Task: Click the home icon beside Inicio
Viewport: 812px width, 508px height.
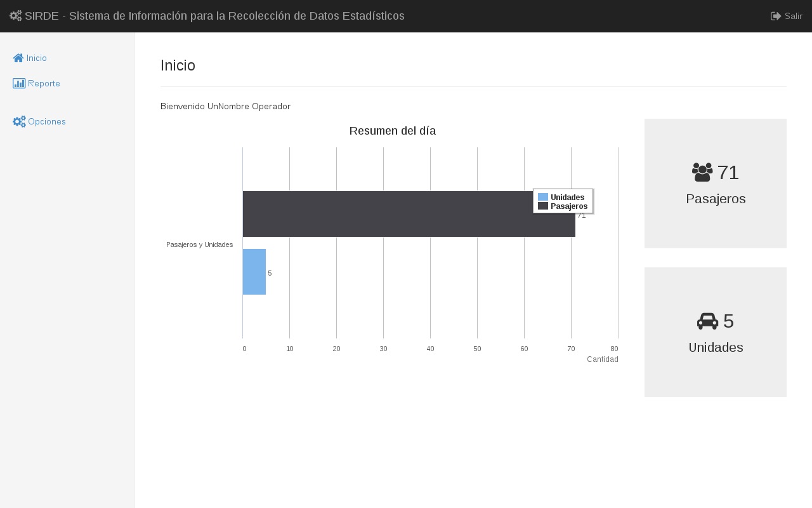Action: (18, 58)
